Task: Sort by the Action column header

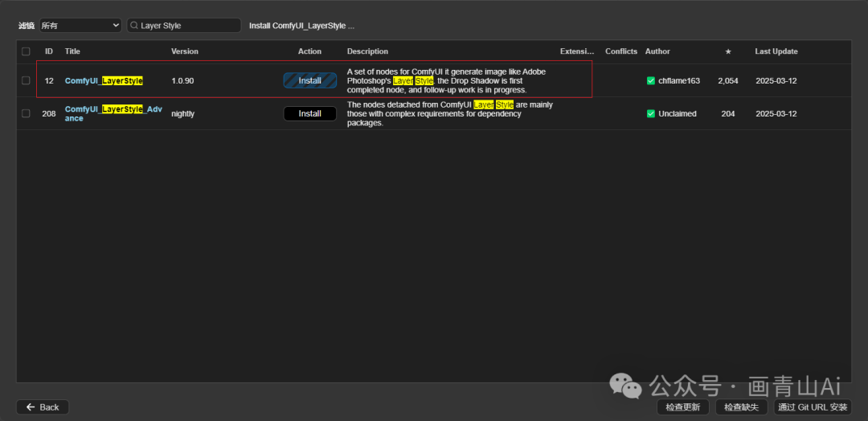Action: pyautogui.click(x=310, y=51)
